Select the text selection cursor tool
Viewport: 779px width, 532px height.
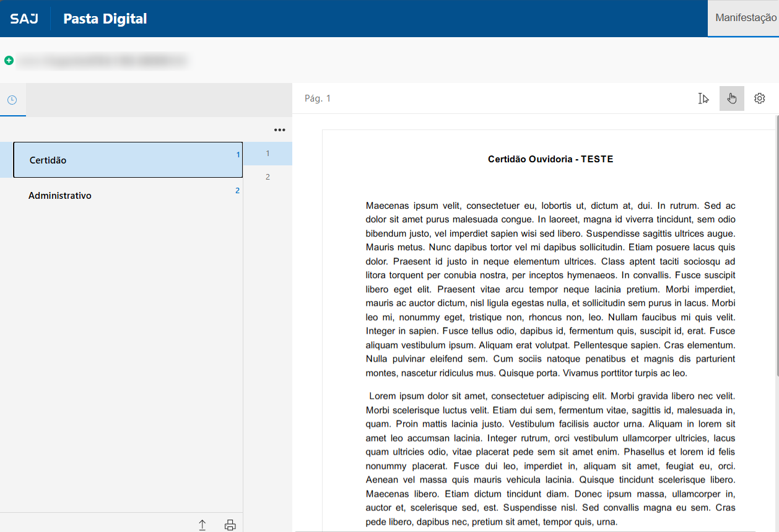(703, 98)
